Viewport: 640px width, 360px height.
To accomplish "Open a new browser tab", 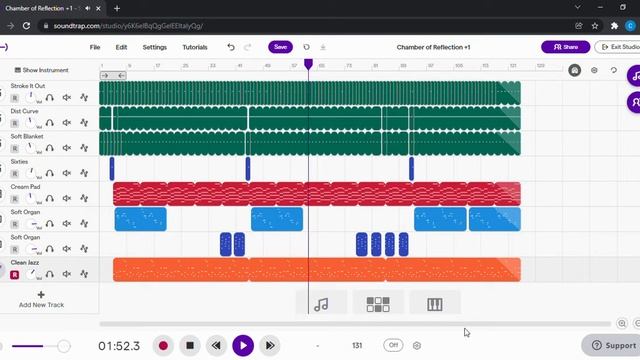I will point(117,8).
